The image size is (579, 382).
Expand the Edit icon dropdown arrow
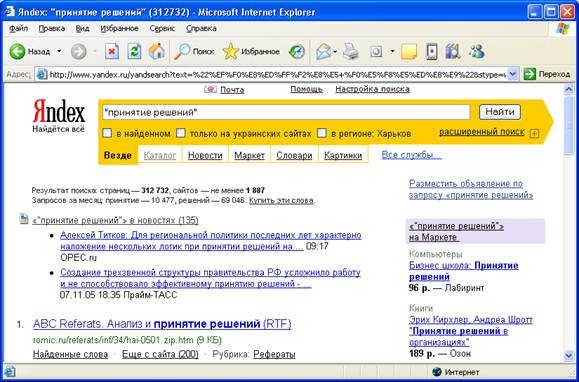point(393,52)
